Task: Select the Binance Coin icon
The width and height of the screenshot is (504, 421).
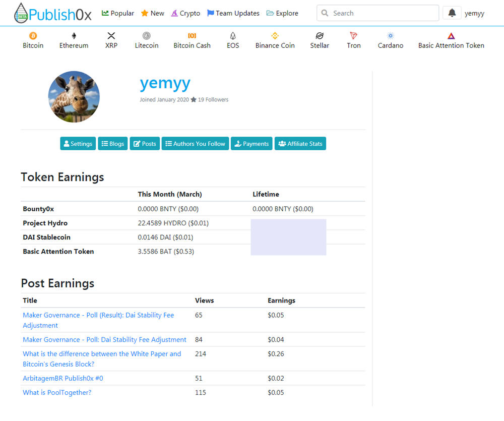Action: coord(275,35)
